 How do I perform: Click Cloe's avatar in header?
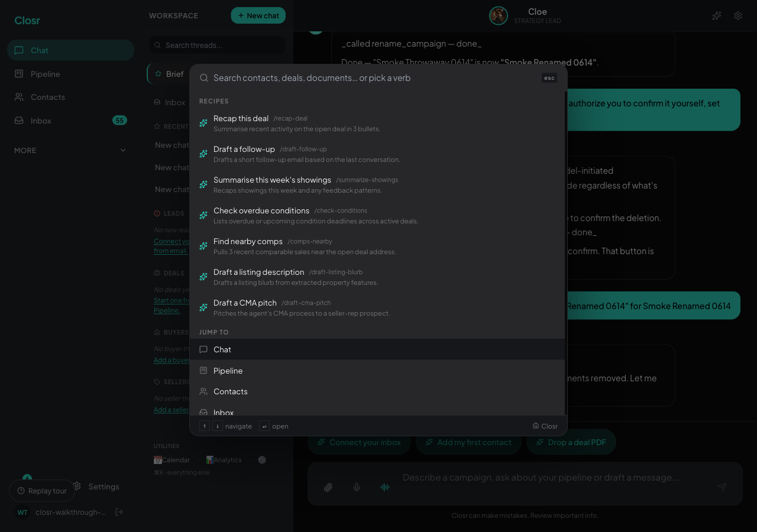(499, 15)
